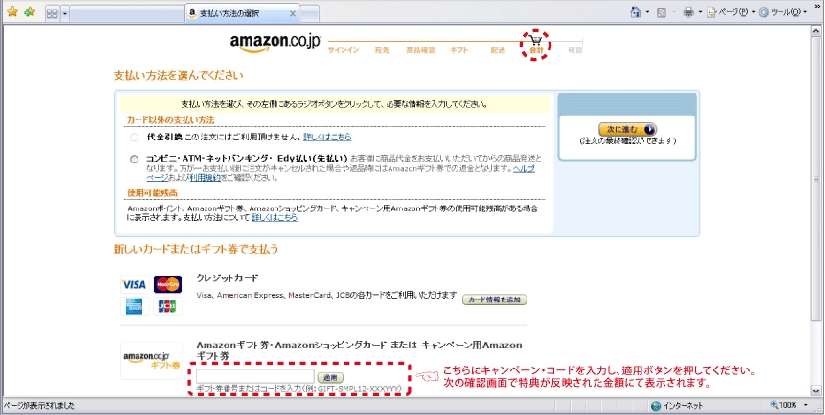The width and height of the screenshot is (825, 415).
Task: Open a new blank tab
Action: coord(310,14)
